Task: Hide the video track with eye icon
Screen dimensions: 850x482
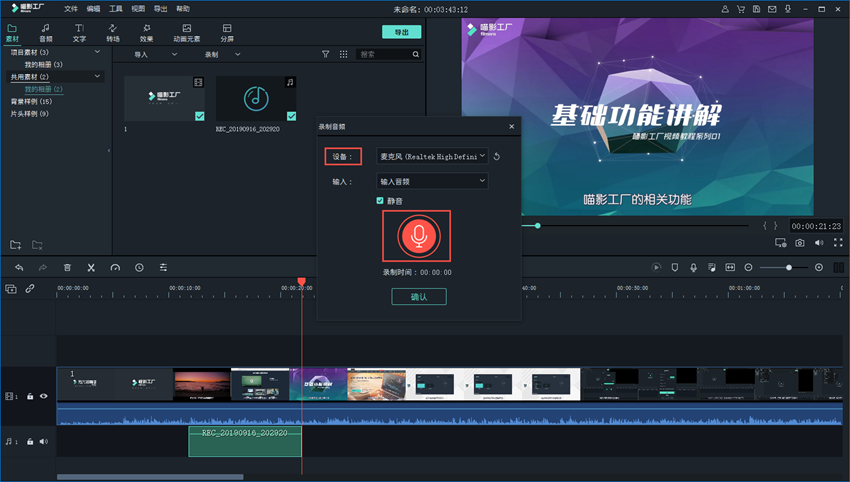Action: [x=43, y=396]
